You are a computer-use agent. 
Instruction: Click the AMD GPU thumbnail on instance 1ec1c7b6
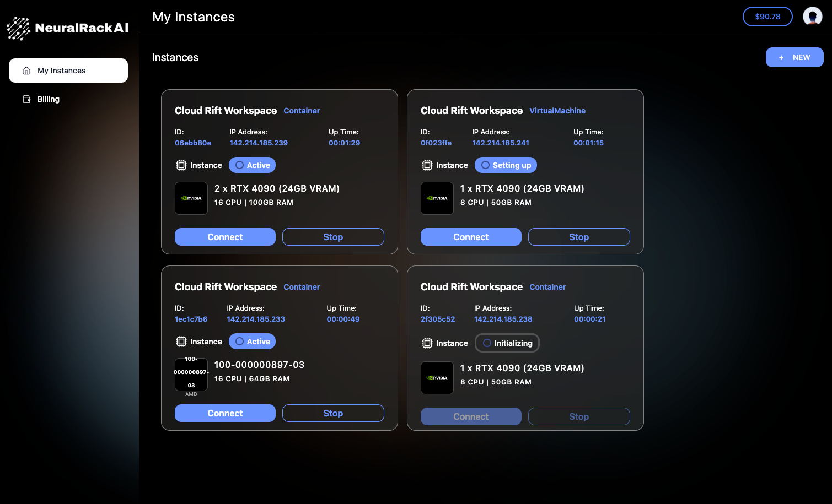191,374
